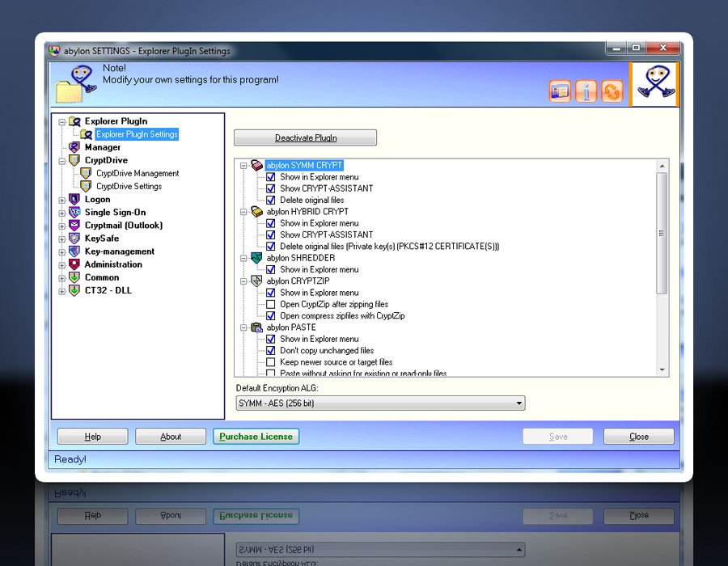
Task: Expand the Administration tree node
Action: pos(61,265)
